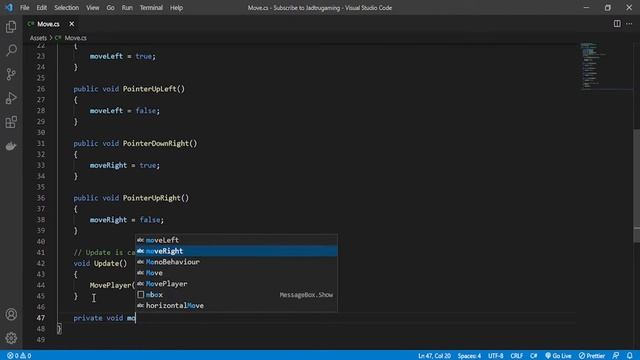Screen dimensions: 640x360
Task: Click Spaces: 4 indentation setting
Action: [469, 356]
